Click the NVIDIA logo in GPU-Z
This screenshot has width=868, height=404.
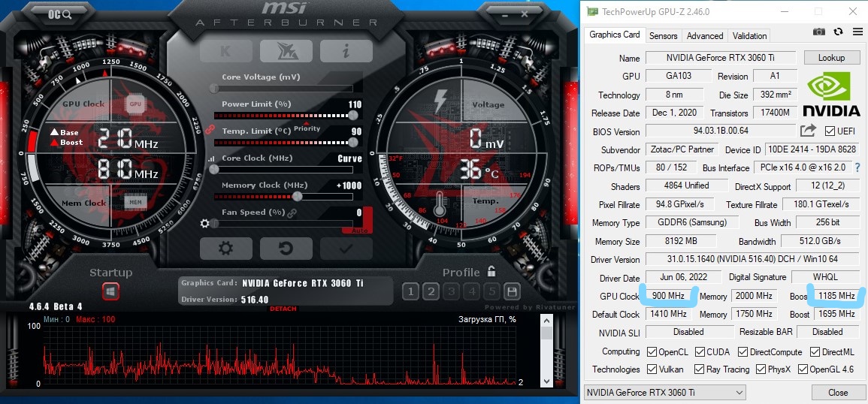pos(831,95)
